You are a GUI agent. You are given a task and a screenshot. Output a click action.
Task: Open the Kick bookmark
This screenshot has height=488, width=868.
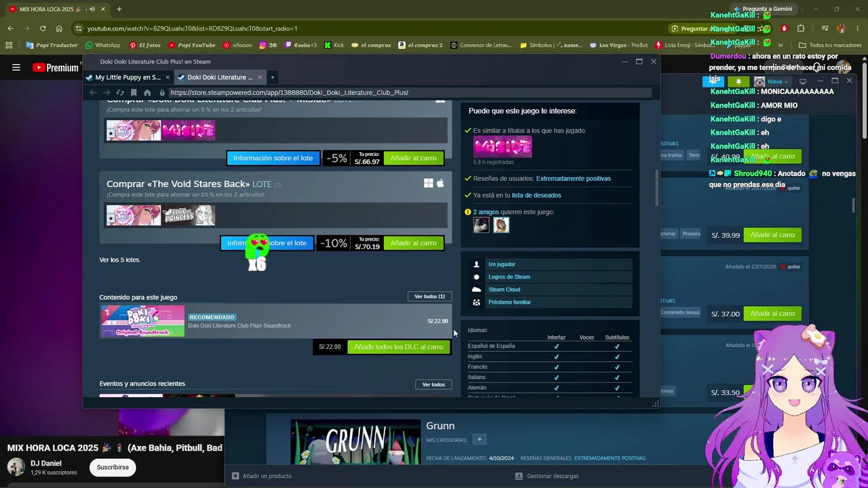[x=334, y=45]
